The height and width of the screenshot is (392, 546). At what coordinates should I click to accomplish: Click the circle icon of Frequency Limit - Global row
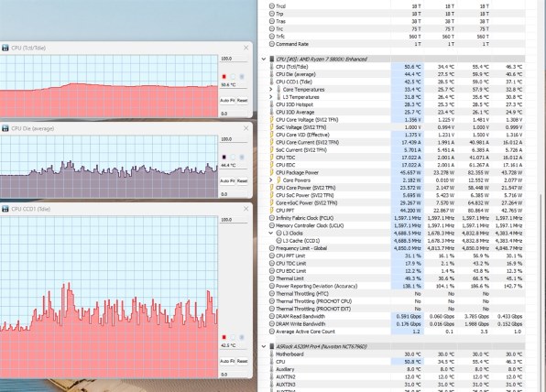click(x=272, y=248)
